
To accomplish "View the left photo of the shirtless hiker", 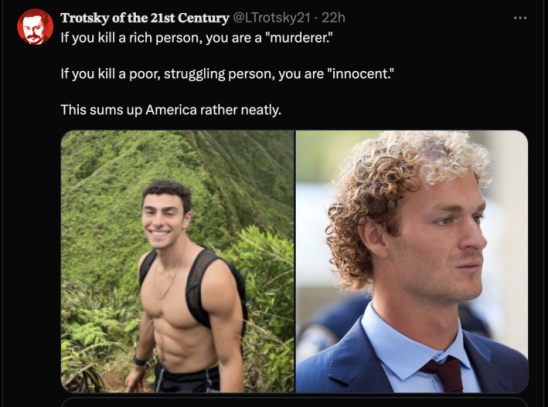I will 178,261.
